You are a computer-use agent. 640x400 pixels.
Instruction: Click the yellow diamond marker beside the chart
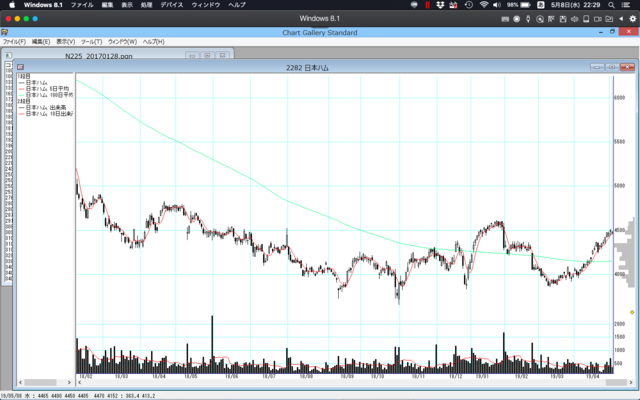(632, 312)
